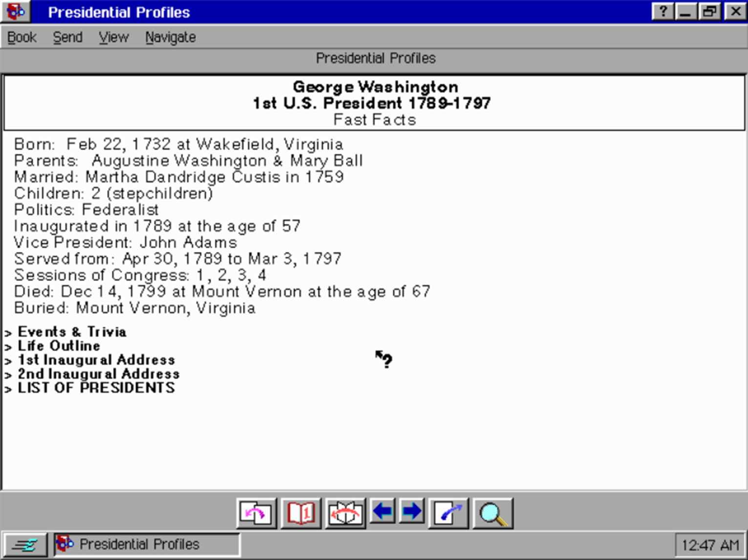Viewport: 748px width, 560px height.
Task: Click the open book contents icon
Action: tap(345, 513)
